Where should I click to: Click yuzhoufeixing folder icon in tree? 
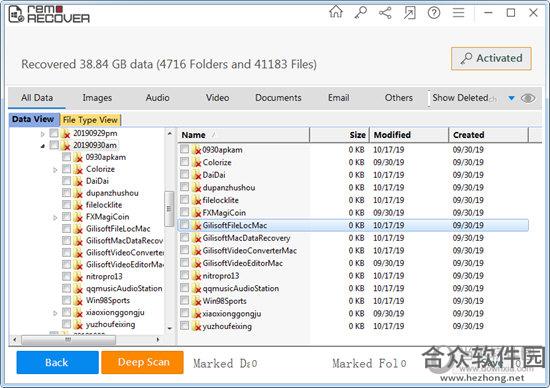78,324
